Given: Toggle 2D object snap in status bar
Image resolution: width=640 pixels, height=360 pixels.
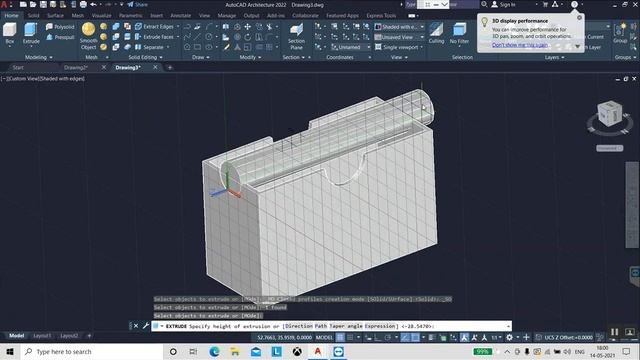Looking at the screenshot, I should click(415, 337).
